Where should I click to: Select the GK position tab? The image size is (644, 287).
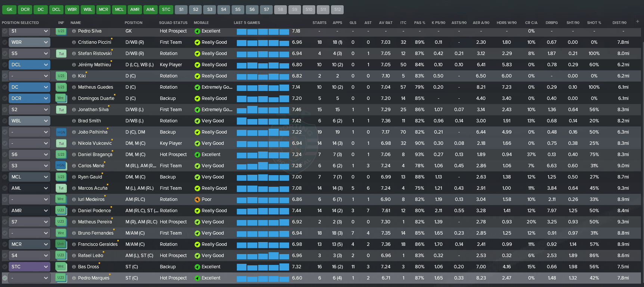pos(10,9)
